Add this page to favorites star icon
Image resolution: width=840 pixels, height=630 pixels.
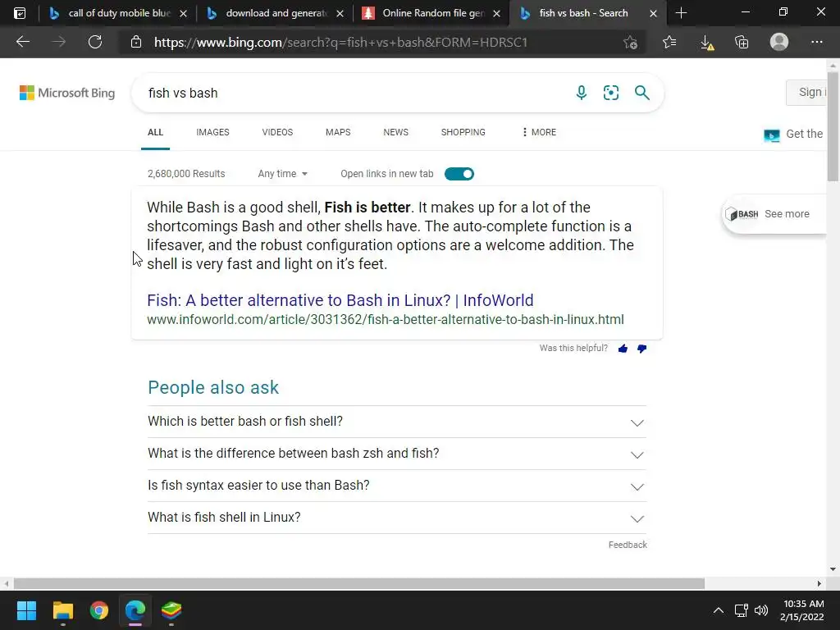pyautogui.click(x=631, y=43)
